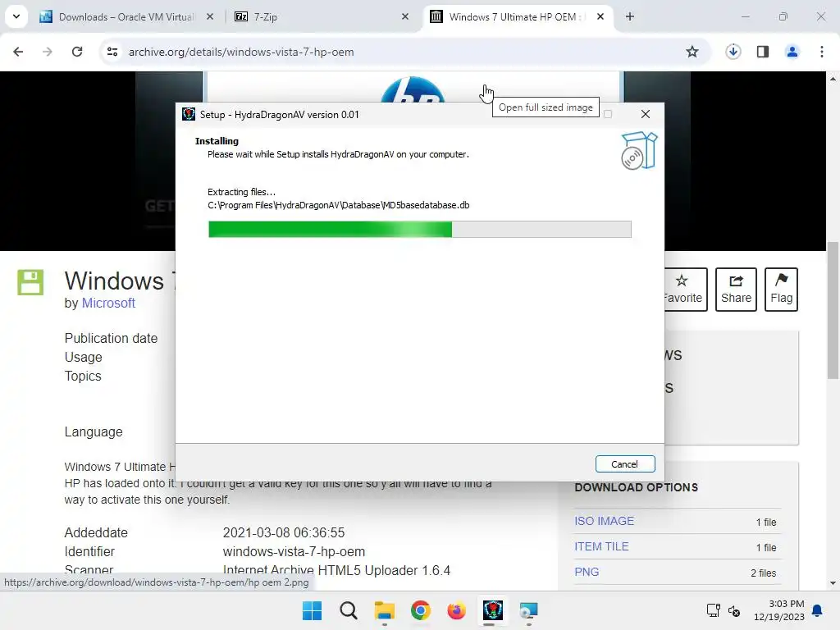Screen dimensions: 840x630
Task: Click the HydraDragonAV setup title icon
Action: click(189, 114)
